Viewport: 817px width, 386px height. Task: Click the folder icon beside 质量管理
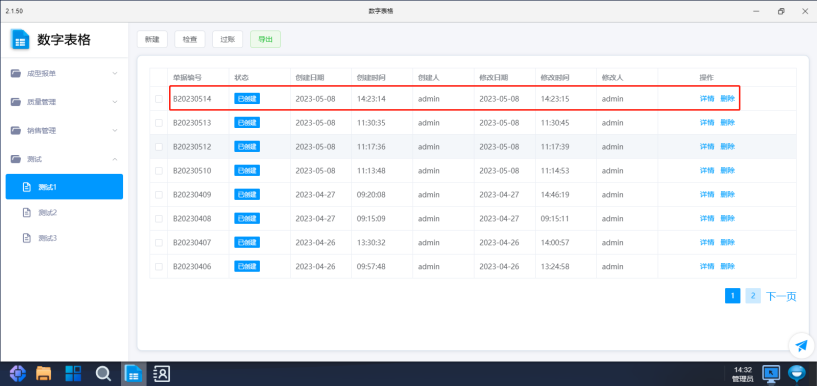coord(16,102)
